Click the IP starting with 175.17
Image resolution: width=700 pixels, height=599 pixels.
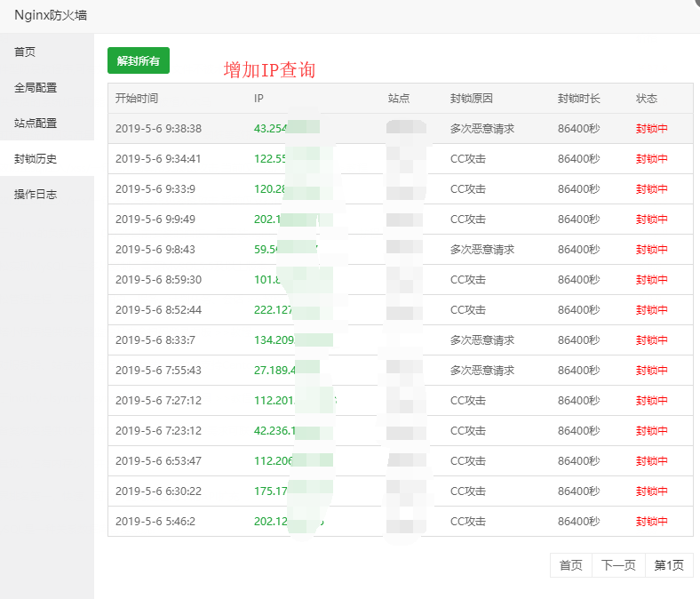point(270,491)
